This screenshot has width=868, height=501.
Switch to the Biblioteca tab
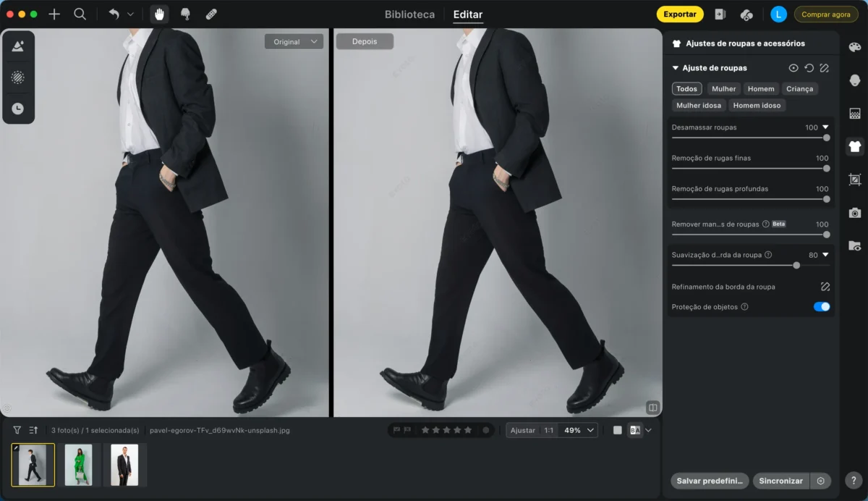point(410,14)
